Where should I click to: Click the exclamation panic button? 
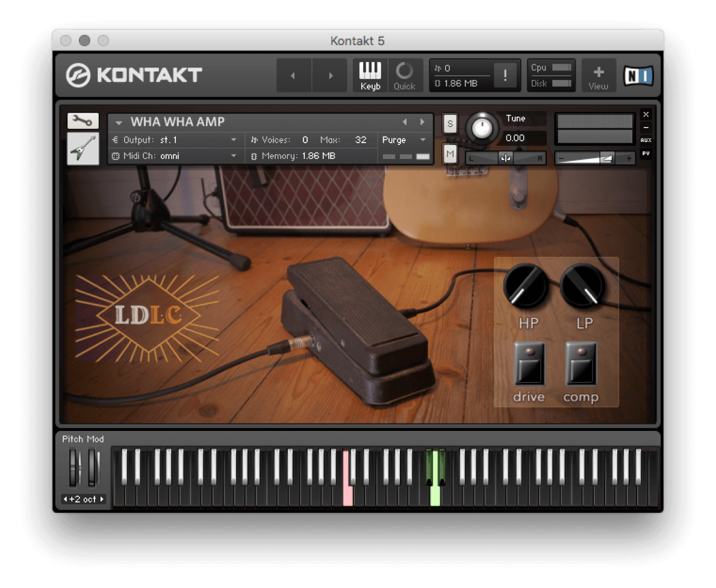[x=505, y=75]
